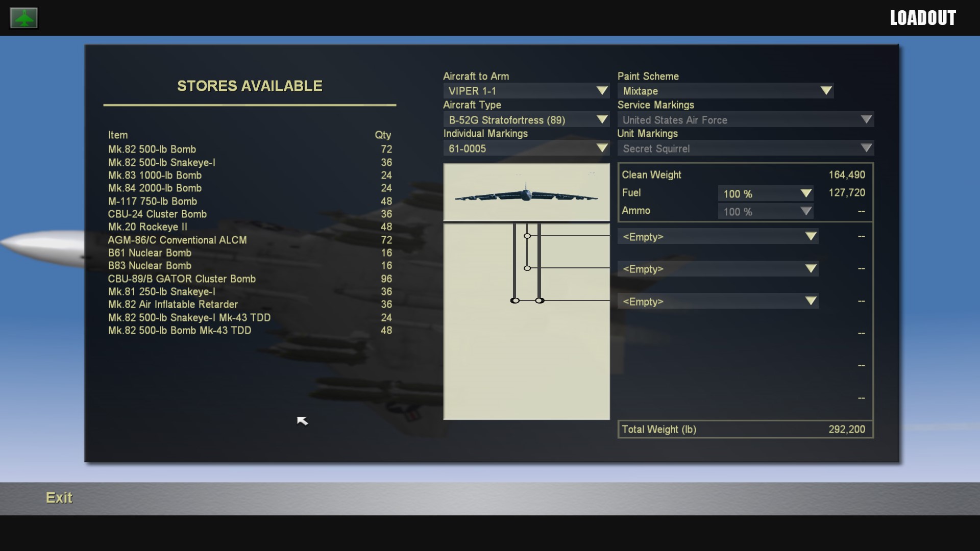Select Mk.84 2000-lb Bomb item
980x551 pixels.
pos(250,188)
